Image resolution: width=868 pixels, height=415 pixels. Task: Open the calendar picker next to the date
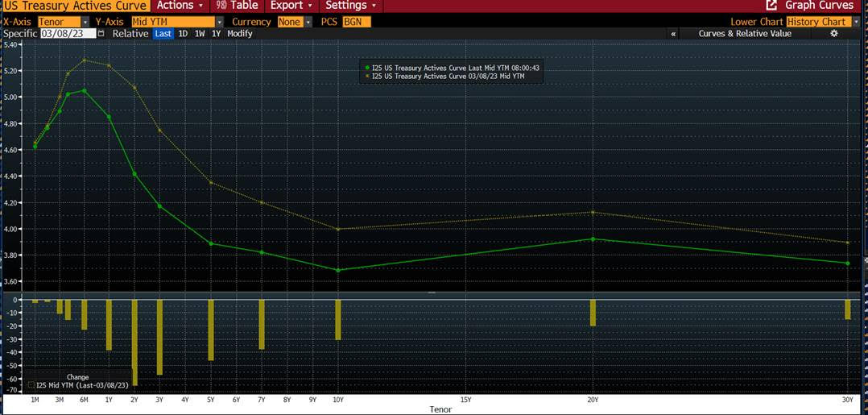click(101, 33)
